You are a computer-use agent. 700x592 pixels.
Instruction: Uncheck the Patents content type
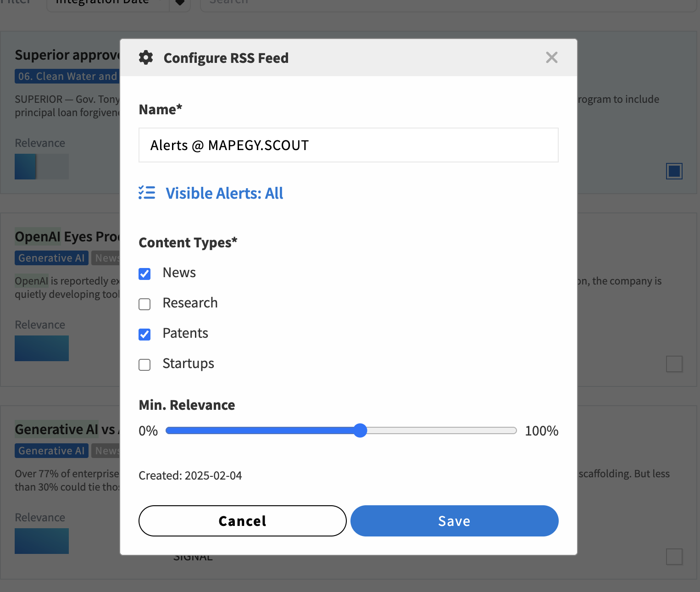pos(144,334)
